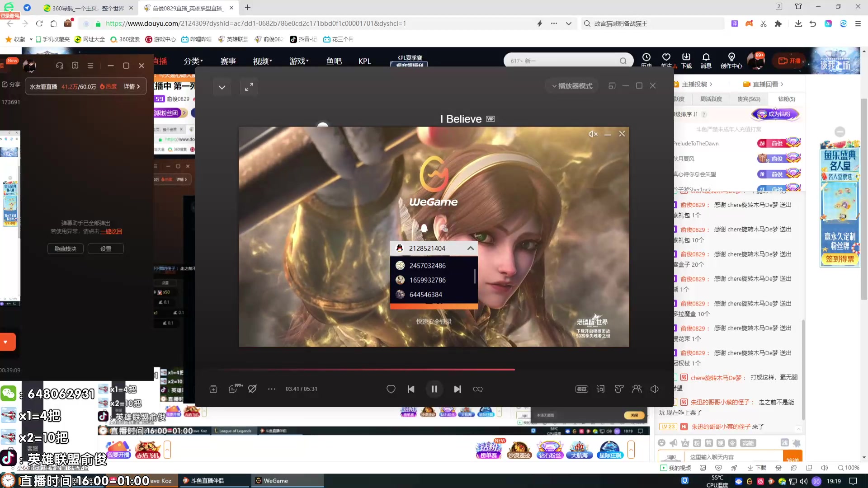Add song to playlist collection icon
868x488 pixels.
213,389
